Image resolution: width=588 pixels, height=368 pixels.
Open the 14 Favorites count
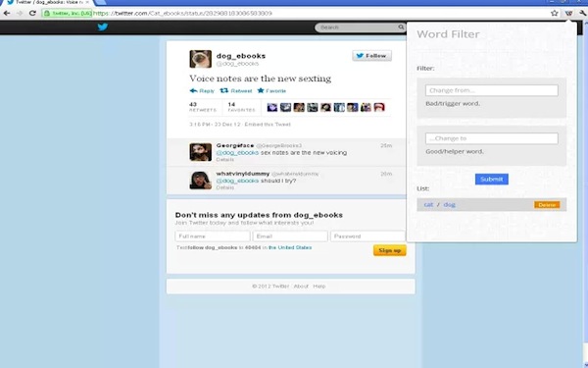coord(241,107)
